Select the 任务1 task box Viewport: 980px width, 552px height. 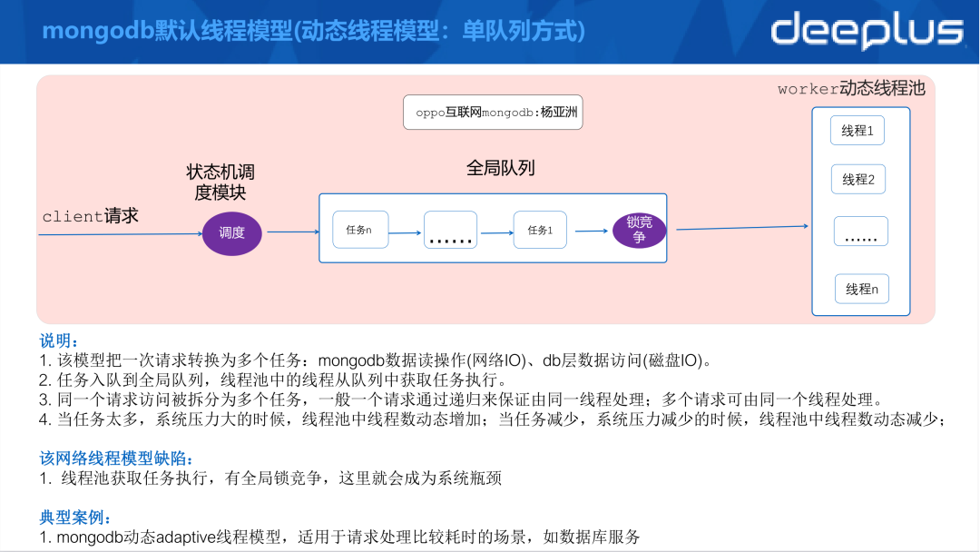542,230
